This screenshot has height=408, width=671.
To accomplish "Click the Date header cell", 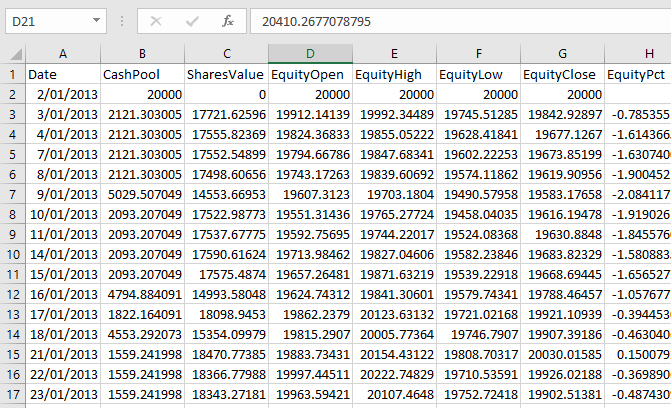I will (x=63, y=74).
